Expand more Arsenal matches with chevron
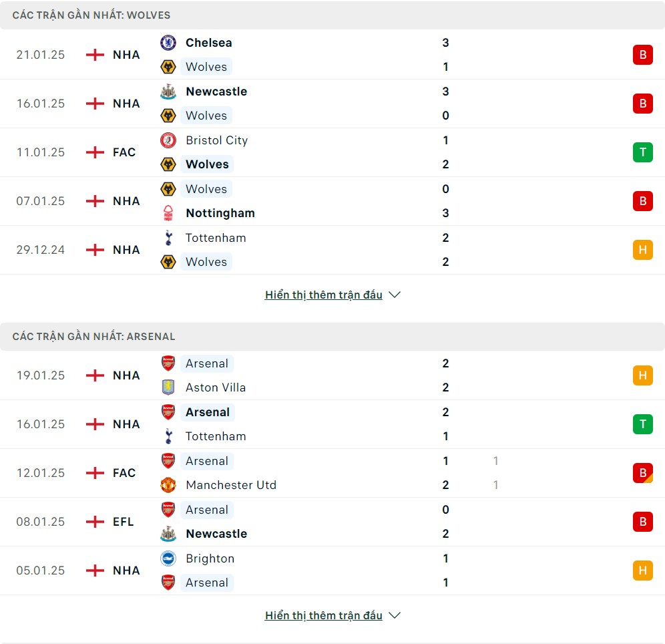665x644 pixels. click(395, 615)
